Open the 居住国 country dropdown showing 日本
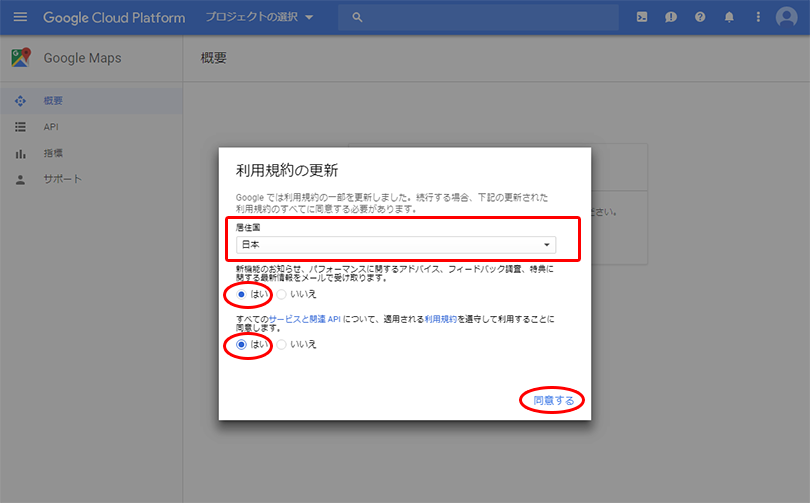This screenshot has height=503, width=810. pos(396,245)
